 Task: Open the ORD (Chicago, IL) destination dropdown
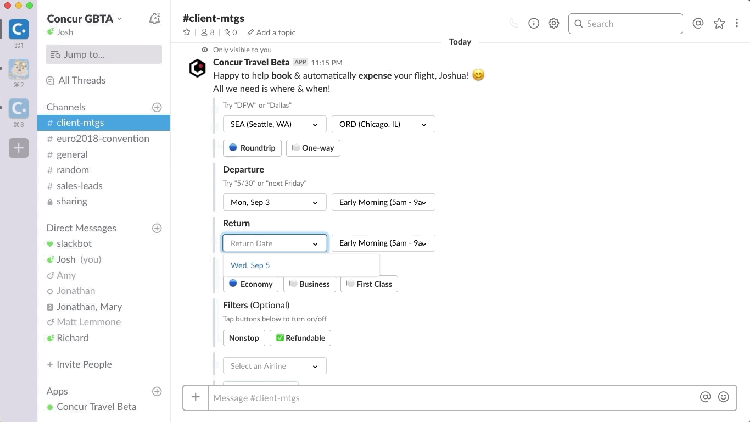tap(383, 124)
